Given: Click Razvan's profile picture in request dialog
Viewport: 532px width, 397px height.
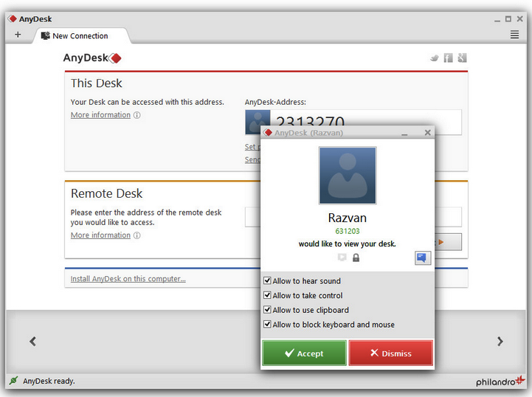Looking at the screenshot, I should [348, 176].
